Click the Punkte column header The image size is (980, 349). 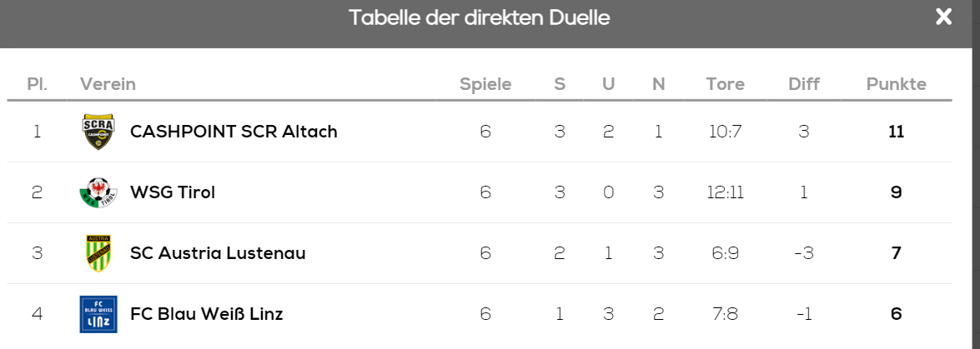[897, 84]
